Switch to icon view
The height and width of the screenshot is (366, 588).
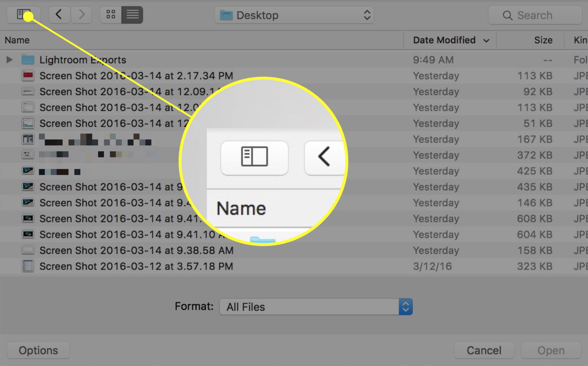tap(110, 15)
